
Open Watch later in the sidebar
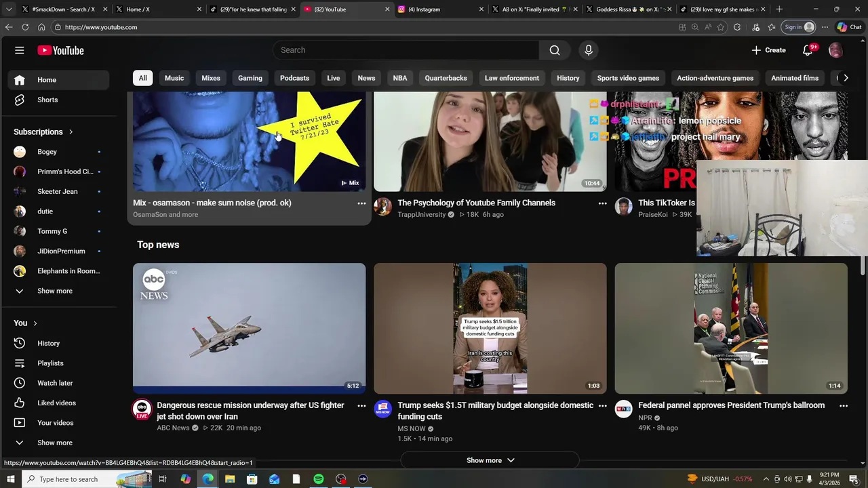tap(58, 383)
